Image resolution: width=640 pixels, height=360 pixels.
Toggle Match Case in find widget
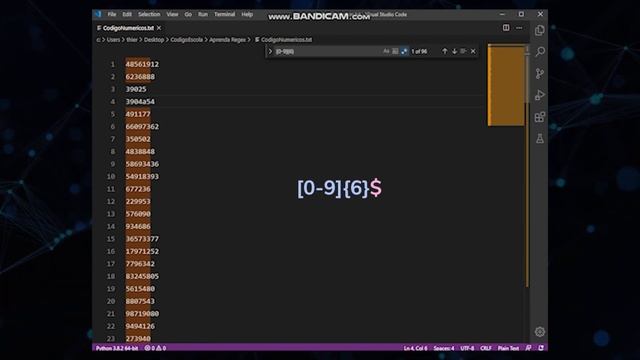(x=386, y=51)
